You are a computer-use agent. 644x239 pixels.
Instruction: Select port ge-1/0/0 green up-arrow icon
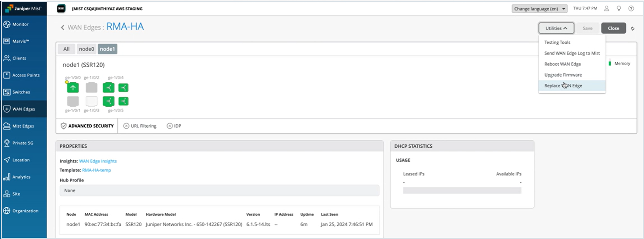[x=73, y=88]
